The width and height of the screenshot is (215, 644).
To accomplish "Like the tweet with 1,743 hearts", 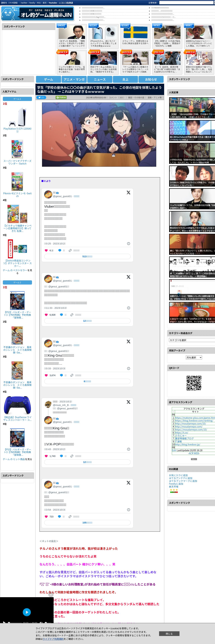I will pyautogui.click(x=46, y=456).
